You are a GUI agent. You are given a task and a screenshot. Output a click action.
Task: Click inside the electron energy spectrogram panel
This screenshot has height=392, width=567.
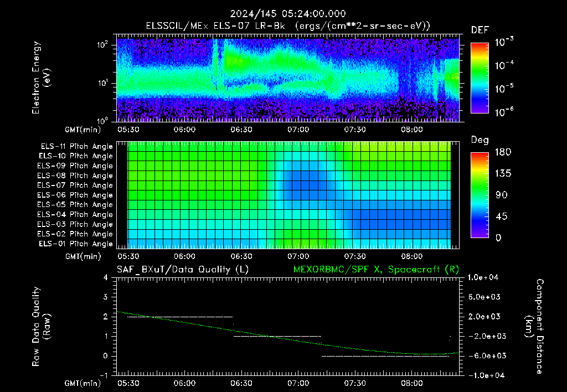[x=288, y=80]
